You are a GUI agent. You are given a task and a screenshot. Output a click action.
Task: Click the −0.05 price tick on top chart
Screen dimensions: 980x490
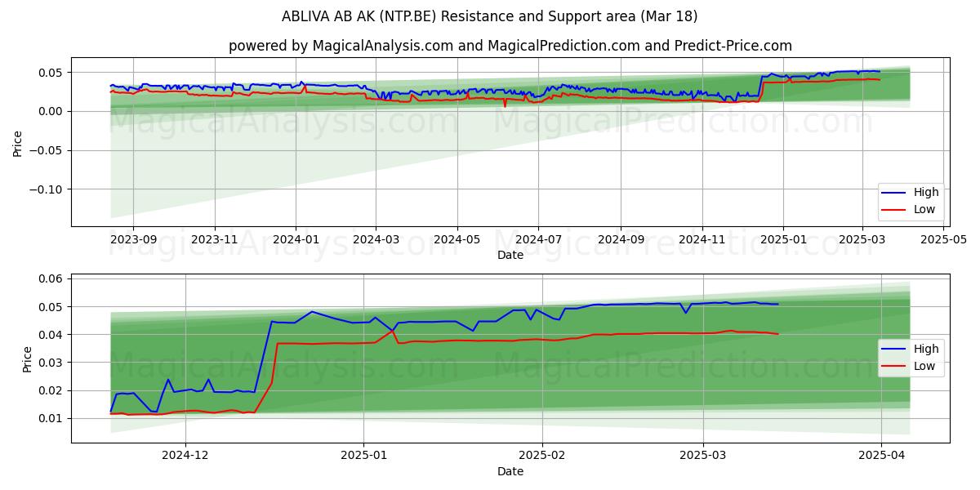pos(47,150)
